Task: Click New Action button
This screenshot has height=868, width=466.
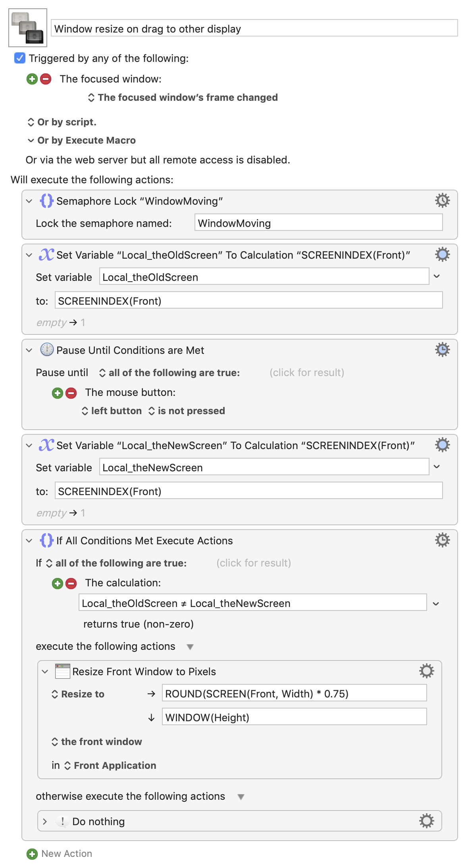Action: click(x=59, y=854)
